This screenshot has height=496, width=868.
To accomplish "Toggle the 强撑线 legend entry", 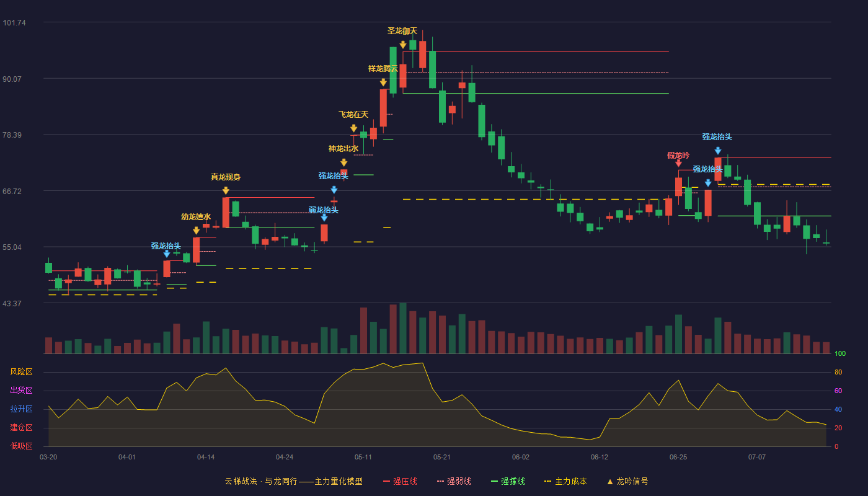I will [x=508, y=481].
